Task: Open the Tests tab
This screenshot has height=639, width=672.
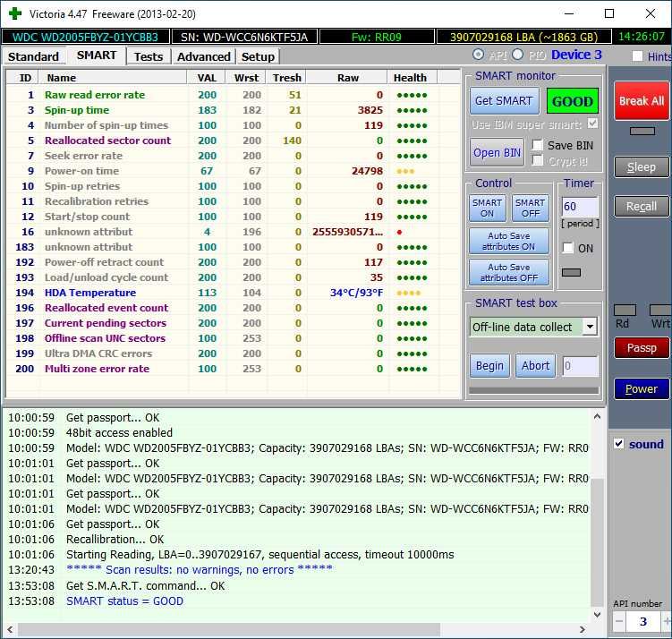Action: pos(149,56)
